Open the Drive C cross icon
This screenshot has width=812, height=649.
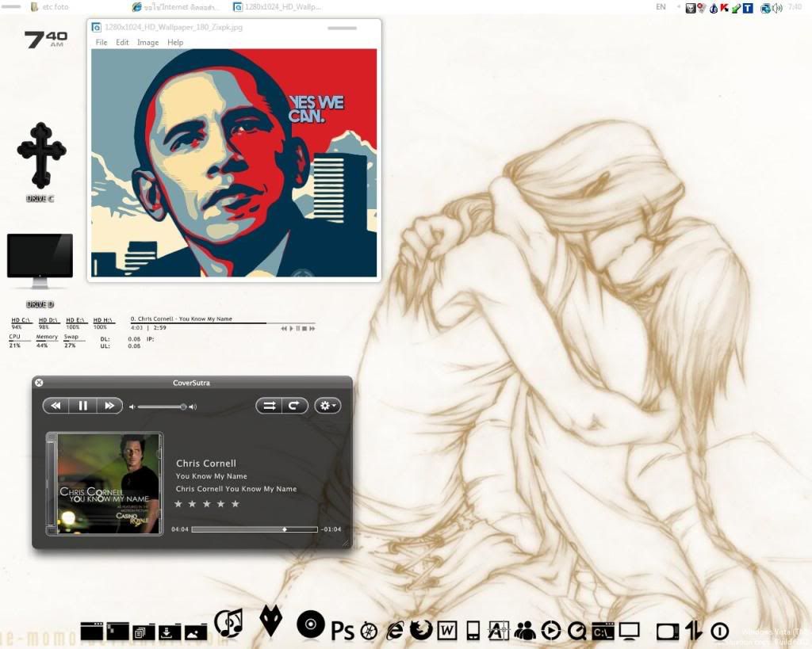[x=41, y=155]
